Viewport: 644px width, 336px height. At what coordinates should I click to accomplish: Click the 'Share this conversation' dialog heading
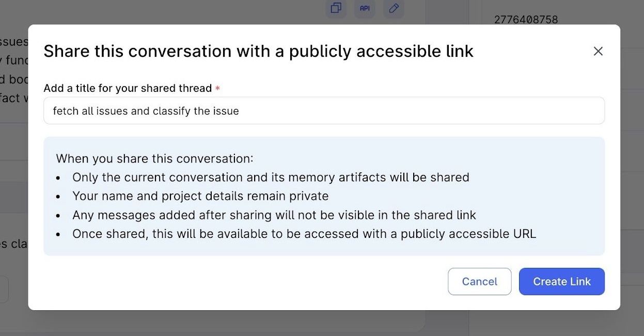tap(258, 51)
